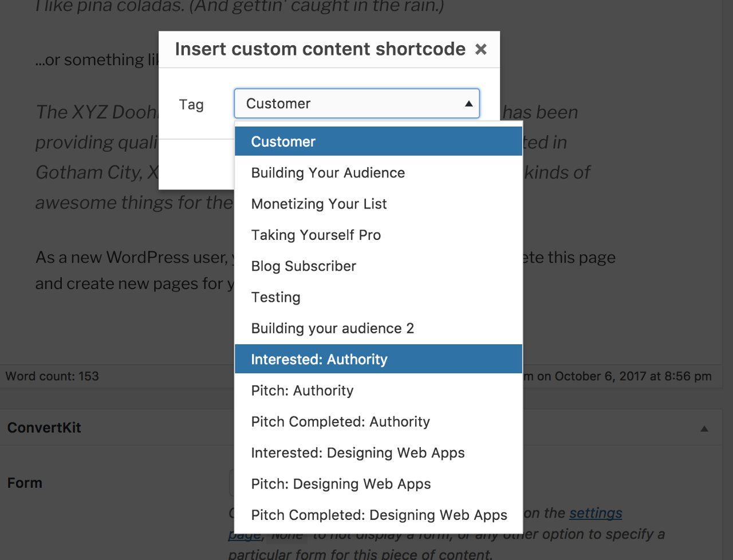Choose Pitch: Designing Web Apps option
The height and width of the screenshot is (560, 733).
(379, 484)
